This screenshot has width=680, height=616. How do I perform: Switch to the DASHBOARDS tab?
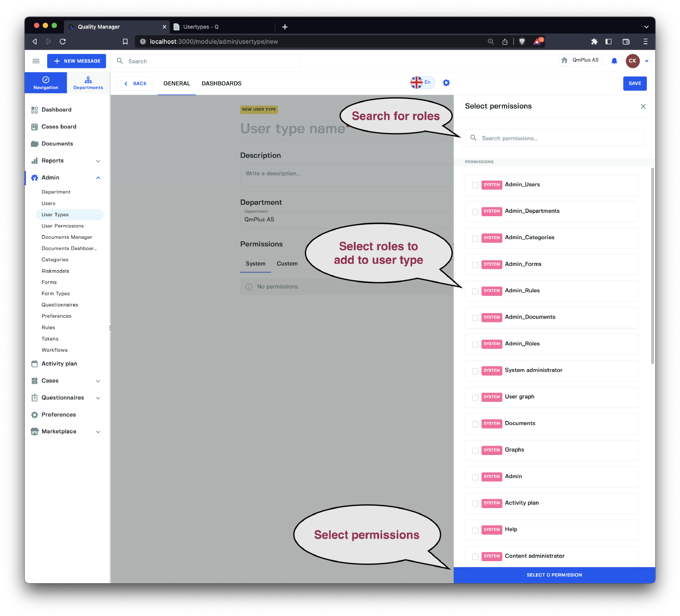coord(221,84)
